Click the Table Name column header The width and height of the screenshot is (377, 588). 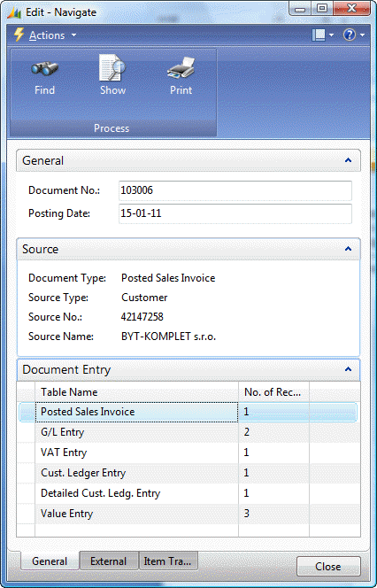[x=136, y=392]
